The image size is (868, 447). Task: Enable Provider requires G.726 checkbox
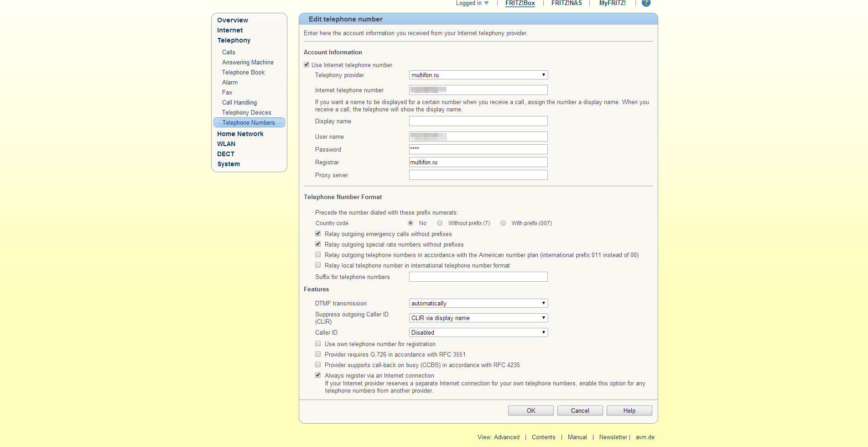[318, 354]
